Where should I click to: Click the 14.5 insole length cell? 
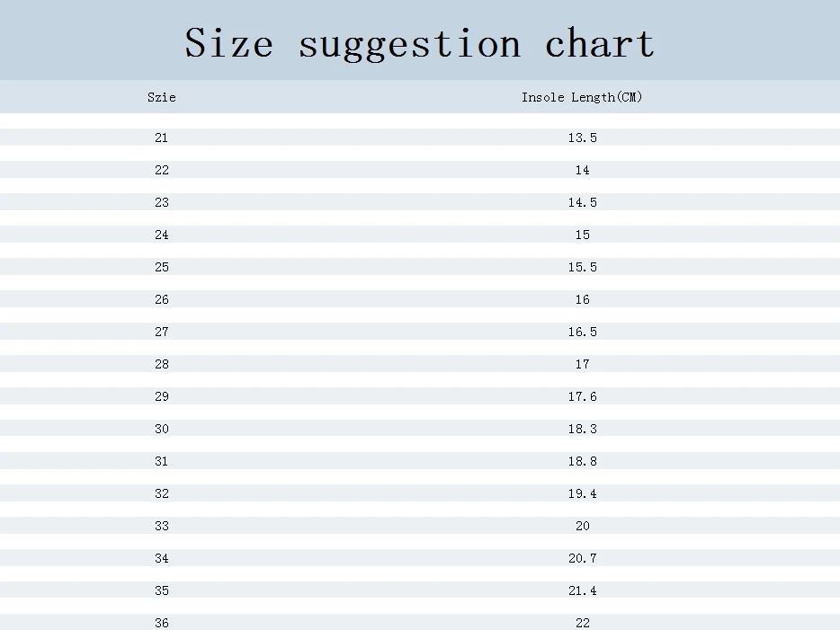click(x=582, y=202)
